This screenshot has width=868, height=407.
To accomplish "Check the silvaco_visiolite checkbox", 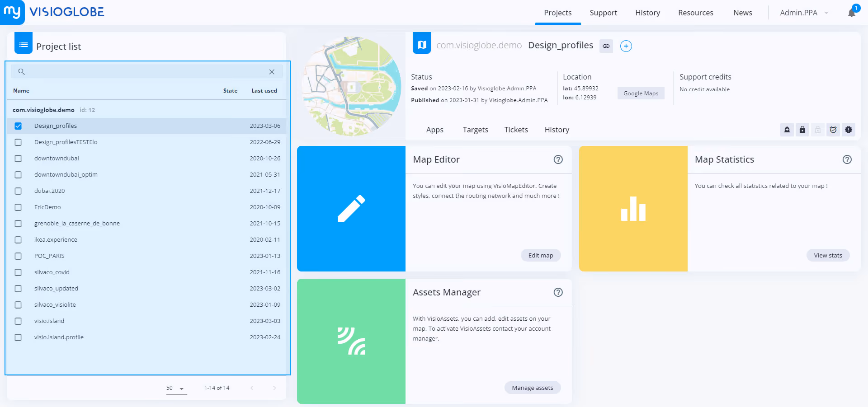I will [x=18, y=305].
